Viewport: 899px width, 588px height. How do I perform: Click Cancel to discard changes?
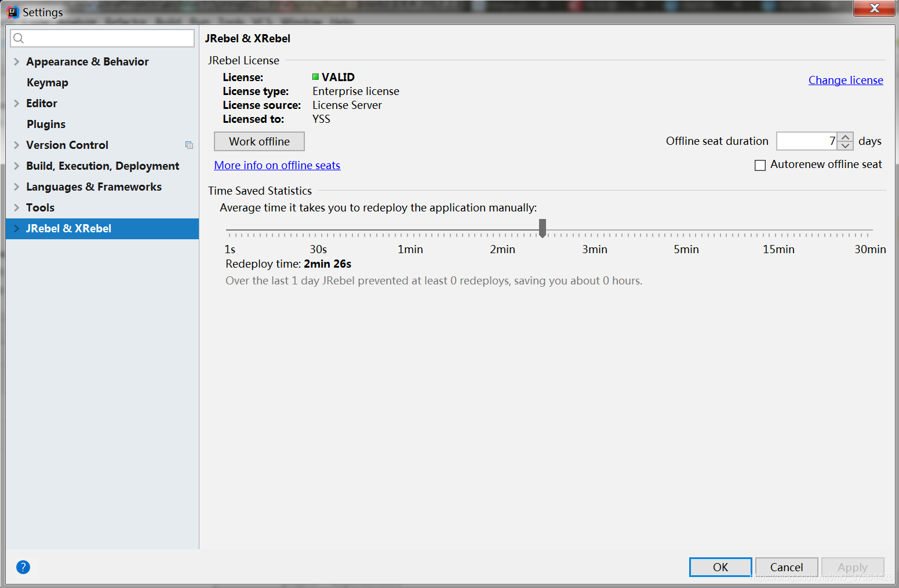(x=787, y=567)
